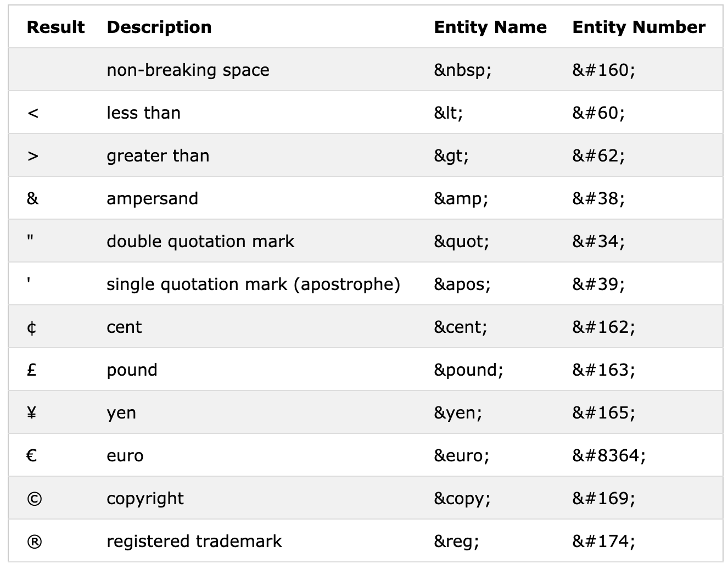Click the yen currency symbol
This screenshot has height=569, width=728.
(32, 413)
